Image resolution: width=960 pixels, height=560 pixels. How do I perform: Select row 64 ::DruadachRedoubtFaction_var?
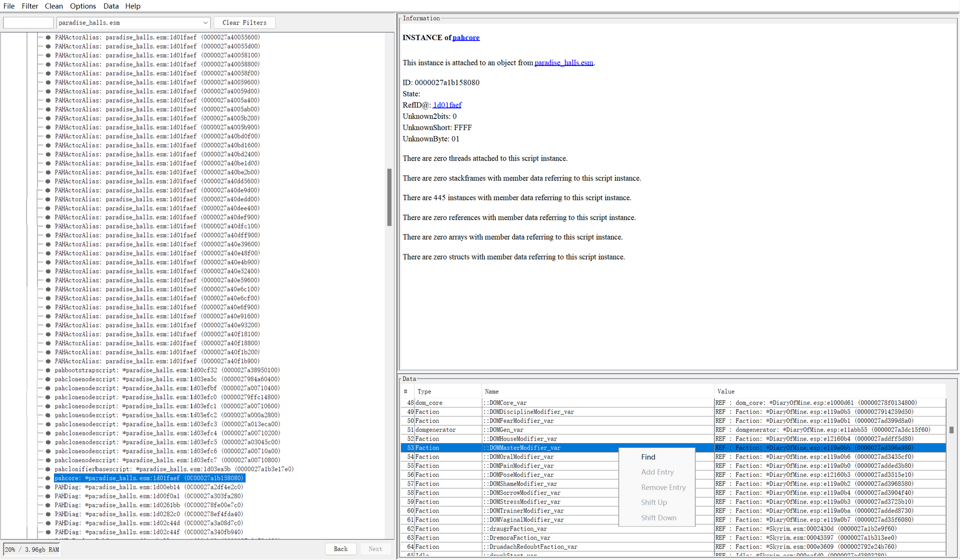pyautogui.click(x=673, y=546)
